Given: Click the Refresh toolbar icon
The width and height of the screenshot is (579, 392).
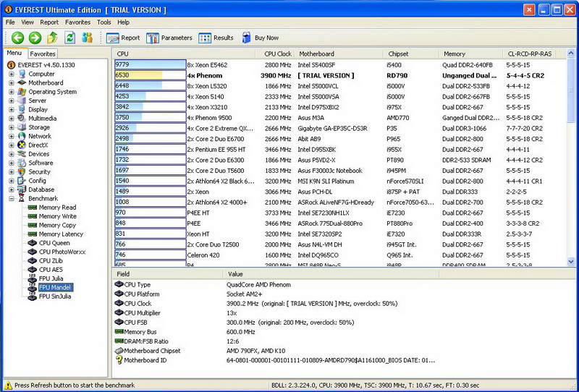Looking at the screenshot, I should (69, 38).
